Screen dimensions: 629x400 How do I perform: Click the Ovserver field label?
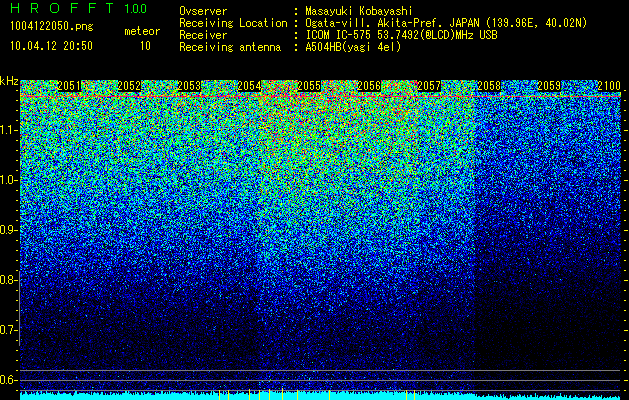[x=203, y=11]
